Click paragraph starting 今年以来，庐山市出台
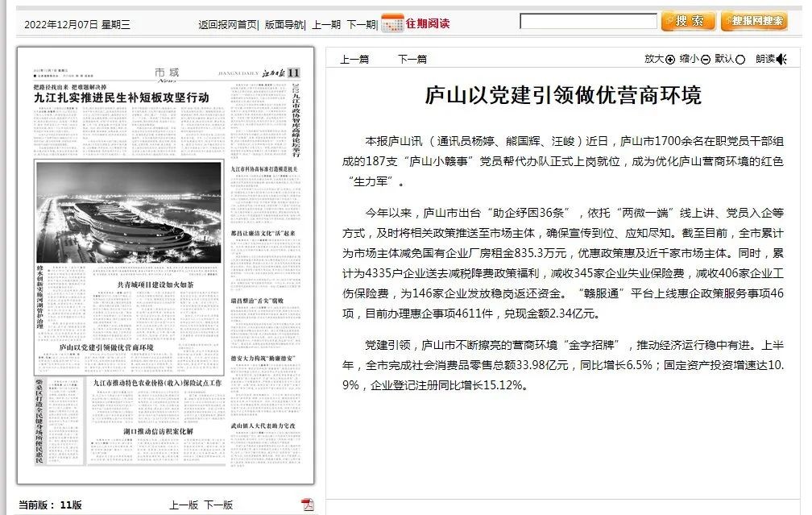 click(563, 264)
